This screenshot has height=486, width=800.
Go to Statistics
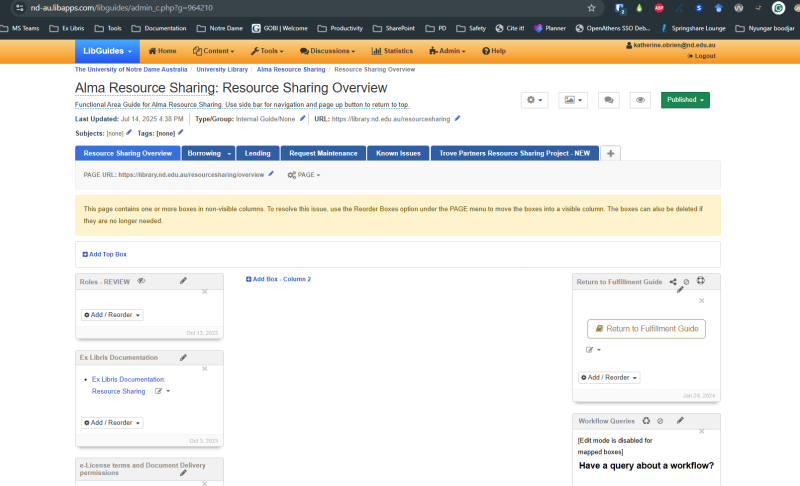pyautogui.click(x=392, y=51)
